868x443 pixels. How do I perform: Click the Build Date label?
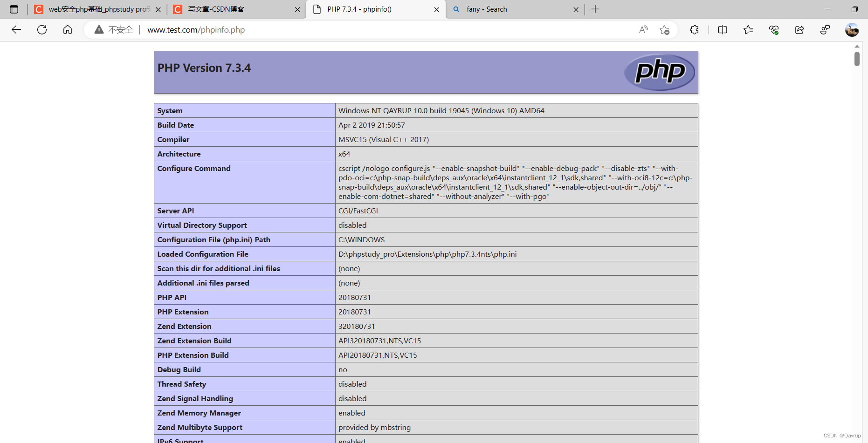pos(176,125)
